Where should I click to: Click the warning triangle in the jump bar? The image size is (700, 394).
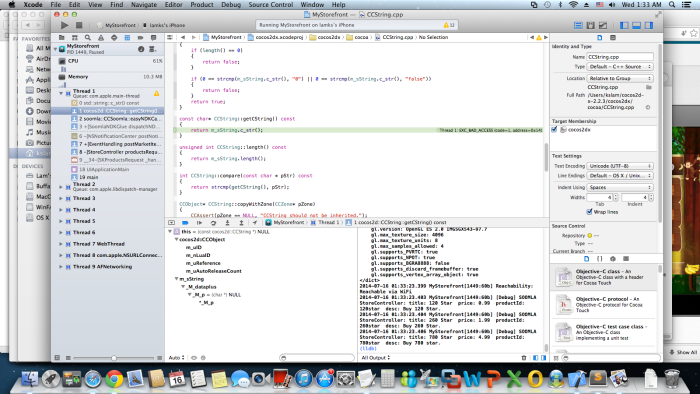point(538,37)
